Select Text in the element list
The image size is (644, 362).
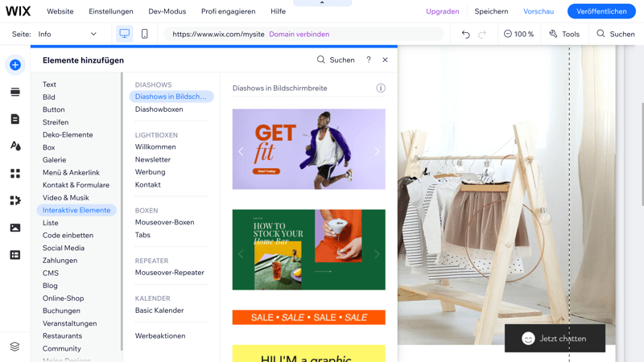tap(49, 84)
